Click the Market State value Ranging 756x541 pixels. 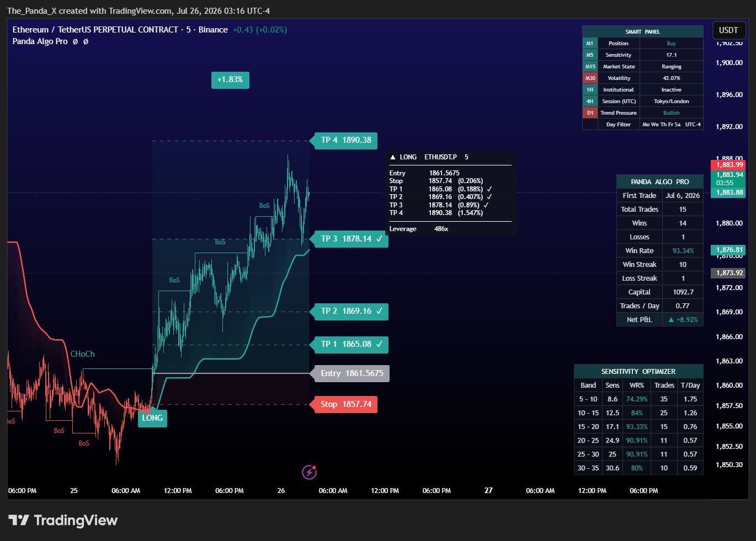671,66
